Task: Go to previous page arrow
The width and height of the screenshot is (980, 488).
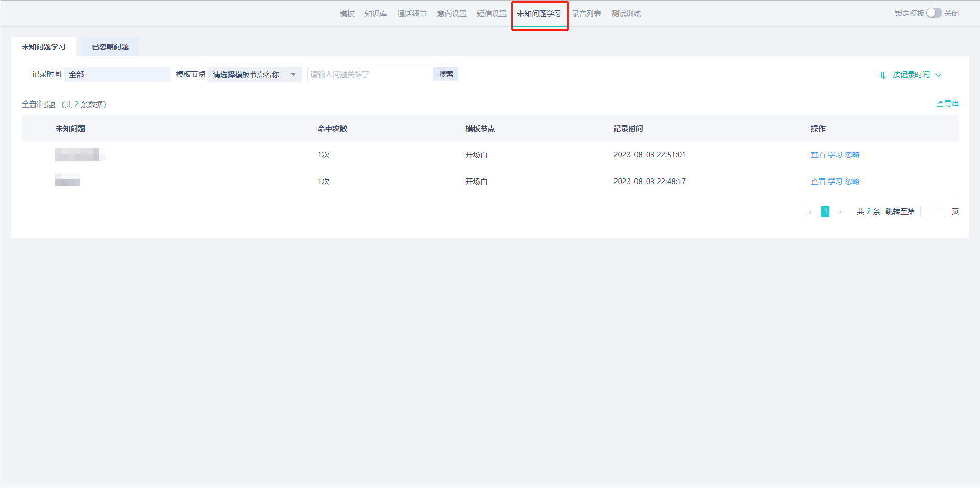Action: [x=810, y=211]
